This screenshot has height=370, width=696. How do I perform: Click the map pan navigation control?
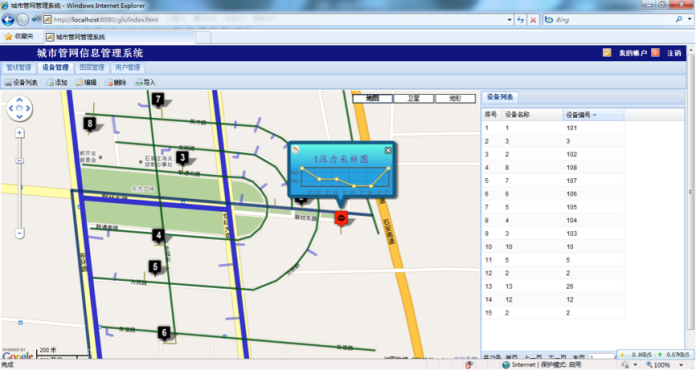tap(20, 108)
